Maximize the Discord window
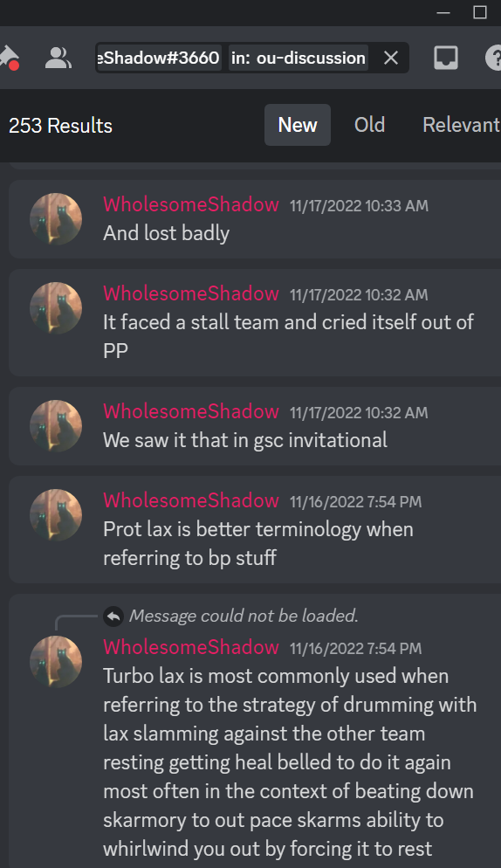Viewport: 501px width, 868px height. pyautogui.click(x=479, y=12)
